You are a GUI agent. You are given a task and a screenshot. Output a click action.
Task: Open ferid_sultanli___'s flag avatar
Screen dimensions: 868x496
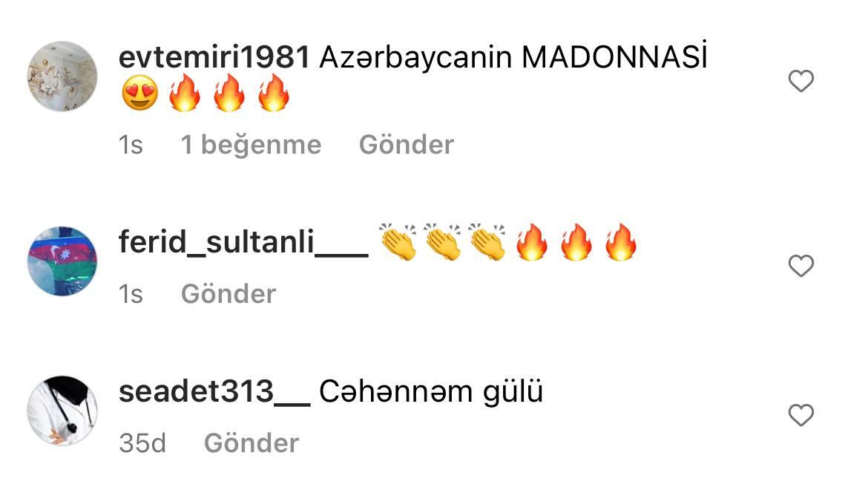(x=62, y=261)
